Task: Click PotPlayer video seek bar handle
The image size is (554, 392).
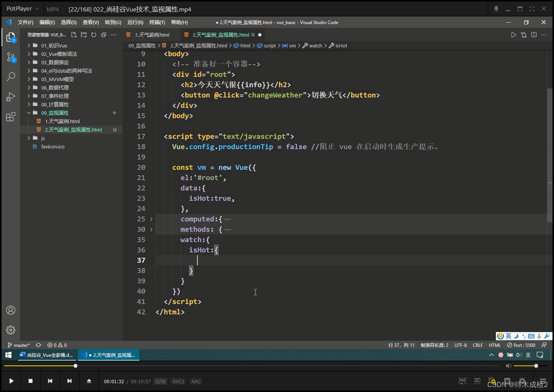Action: (75, 366)
